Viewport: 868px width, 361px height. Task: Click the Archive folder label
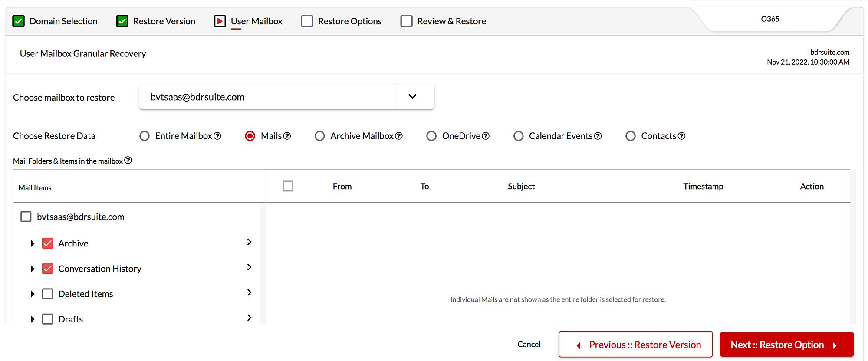(x=73, y=243)
